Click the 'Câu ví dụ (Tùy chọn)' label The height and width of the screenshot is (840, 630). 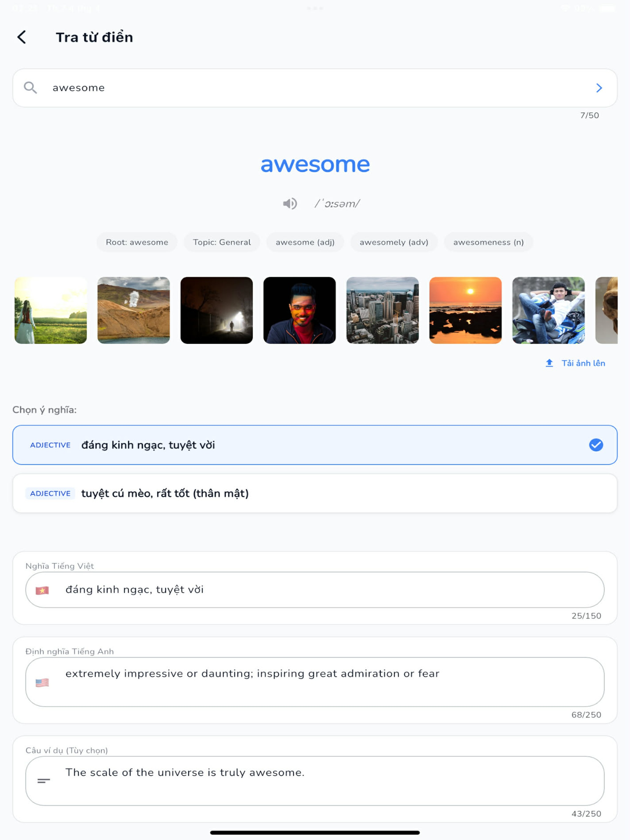(x=67, y=750)
